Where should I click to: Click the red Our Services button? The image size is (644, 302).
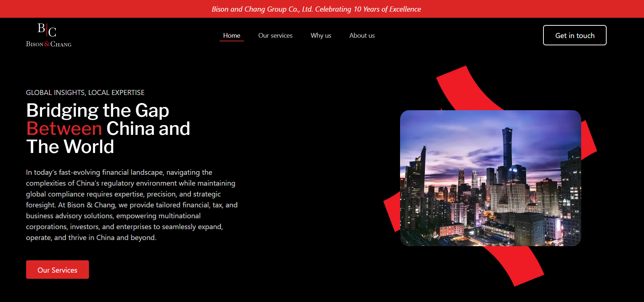(57, 270)
